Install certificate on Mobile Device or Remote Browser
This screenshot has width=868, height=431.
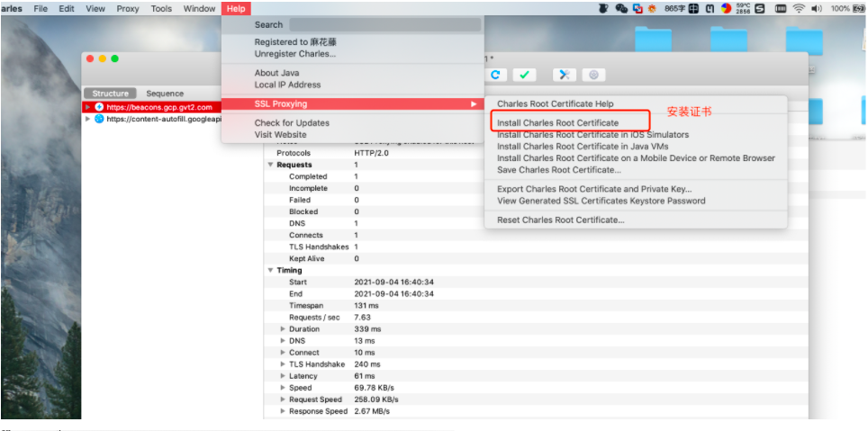[636, 157]
